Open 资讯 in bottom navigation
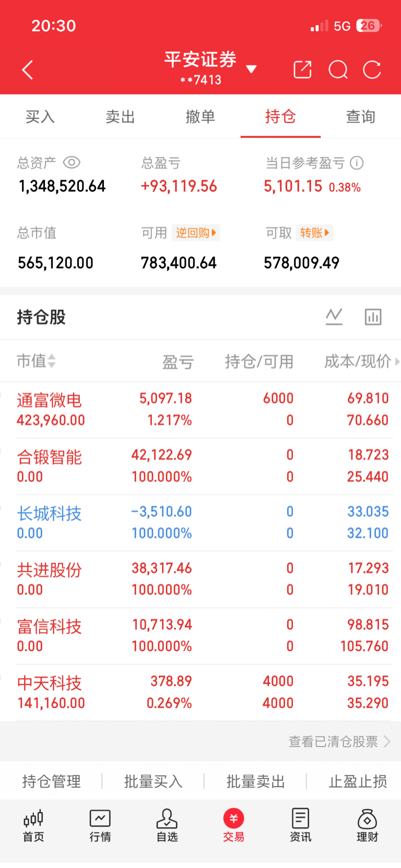 tap(300, 825)
